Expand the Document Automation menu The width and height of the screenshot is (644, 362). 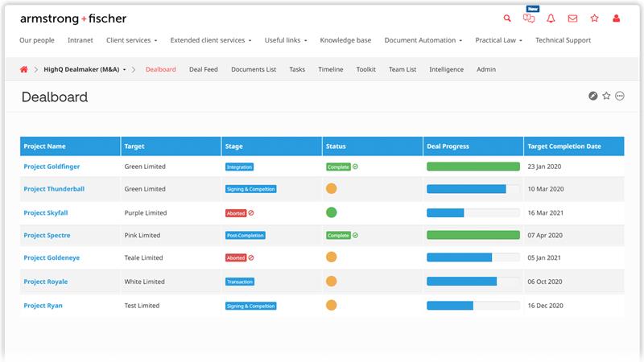(x=423, y=40)
